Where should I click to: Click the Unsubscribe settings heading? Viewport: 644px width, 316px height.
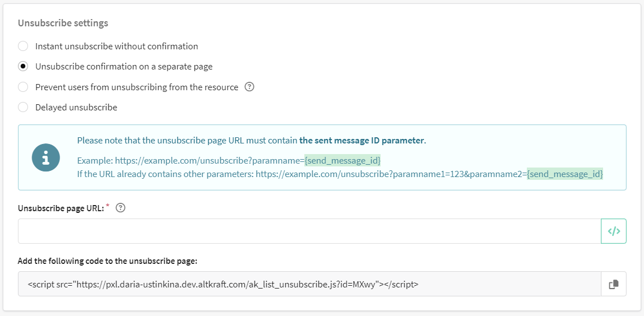click(63, 23)
